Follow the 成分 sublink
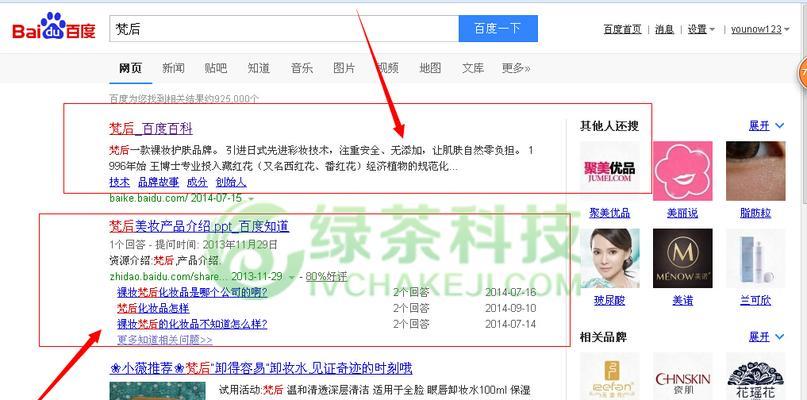This screenshot has width=807, height=400. pos(197,182)
